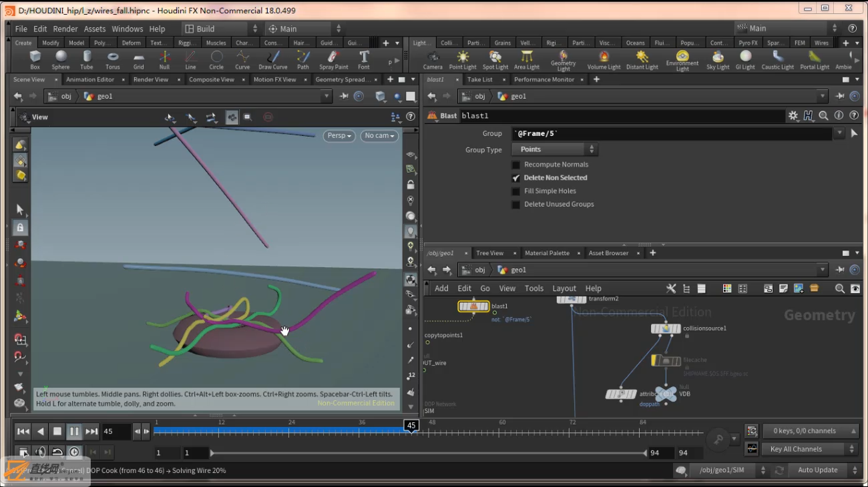
Task: Open the Key All Channels dropdown
Action: coord(809,450)
